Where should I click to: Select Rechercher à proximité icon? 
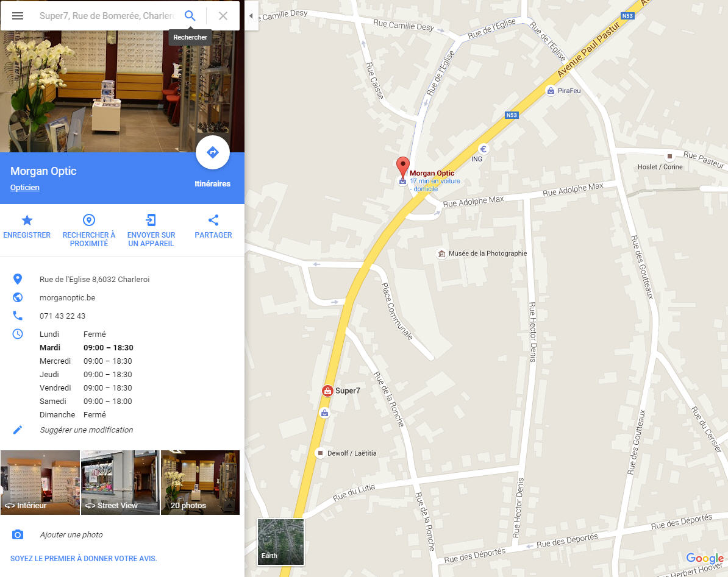tap(88, 220)
